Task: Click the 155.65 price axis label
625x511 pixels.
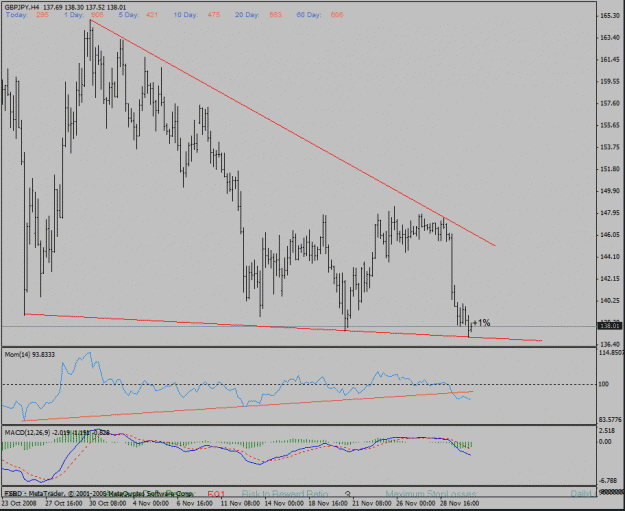Action: [610, 125]
